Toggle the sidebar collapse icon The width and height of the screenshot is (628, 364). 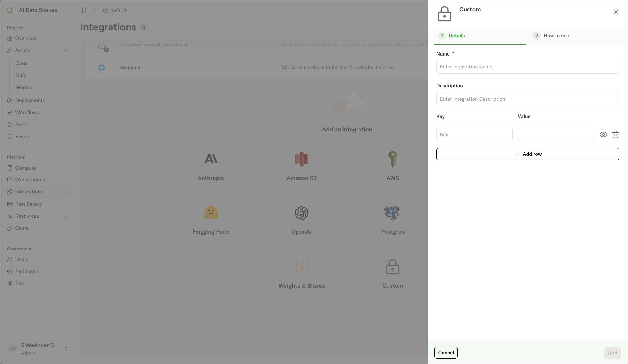pyautogui.click(x=83, y=10)
